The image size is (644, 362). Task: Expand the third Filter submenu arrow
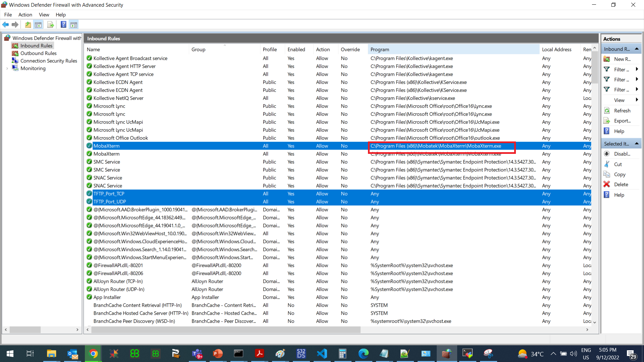click(x=637, y=89)
